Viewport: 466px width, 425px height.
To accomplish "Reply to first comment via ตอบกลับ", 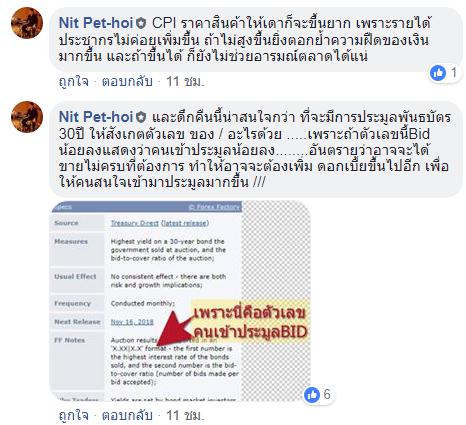I will (127, 81).
